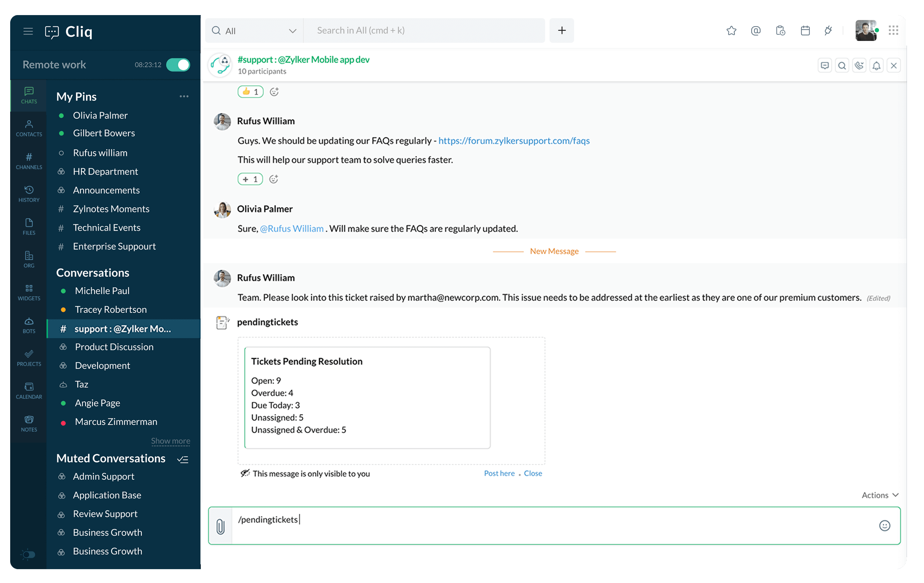Open the calendar icon in top bar
Screen dimensions: 924x583
805,31
